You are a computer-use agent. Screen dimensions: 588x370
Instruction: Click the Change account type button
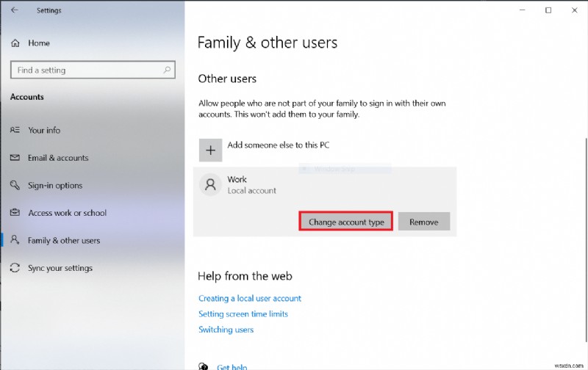[x=345, y=222]
